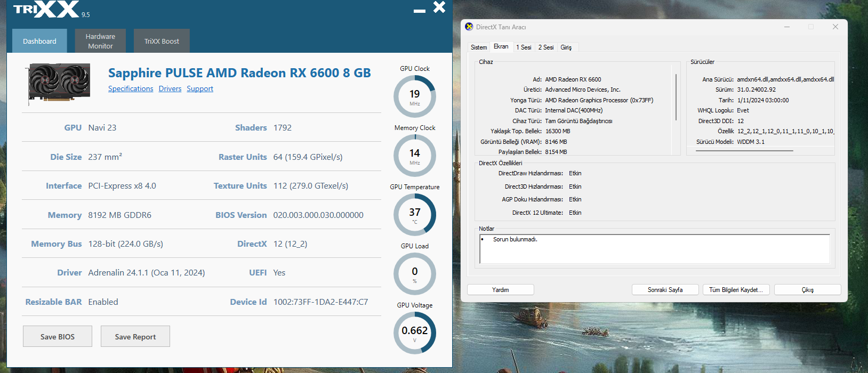Click the GPU Load gauge
Image resolution: width=868 pixels, height=373 pixels.
[x=415, y=274]
